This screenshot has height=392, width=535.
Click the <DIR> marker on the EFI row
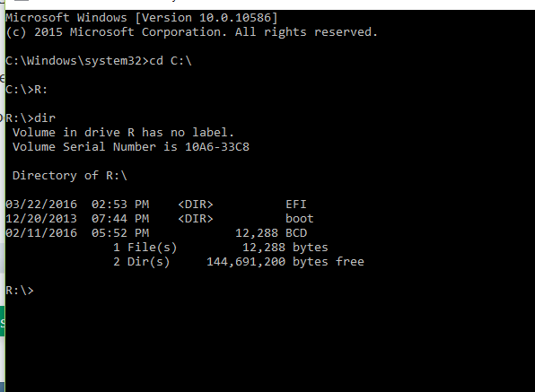click(196, 205)
